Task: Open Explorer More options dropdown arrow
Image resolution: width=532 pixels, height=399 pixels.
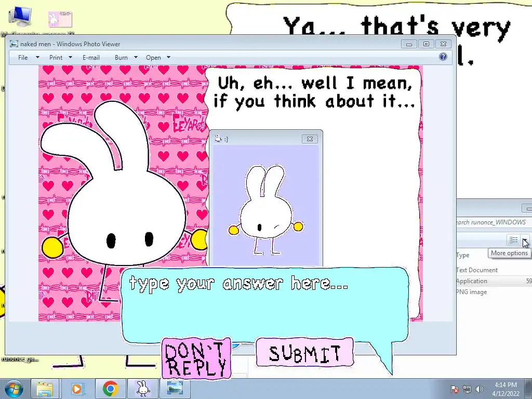Action: pos(525,240)
